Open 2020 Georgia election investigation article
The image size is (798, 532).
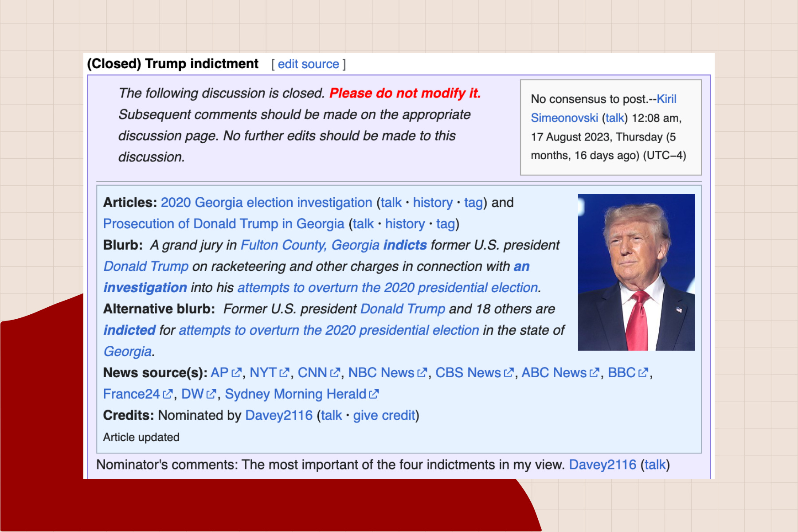pyautogui.click(x=266, y=203)
